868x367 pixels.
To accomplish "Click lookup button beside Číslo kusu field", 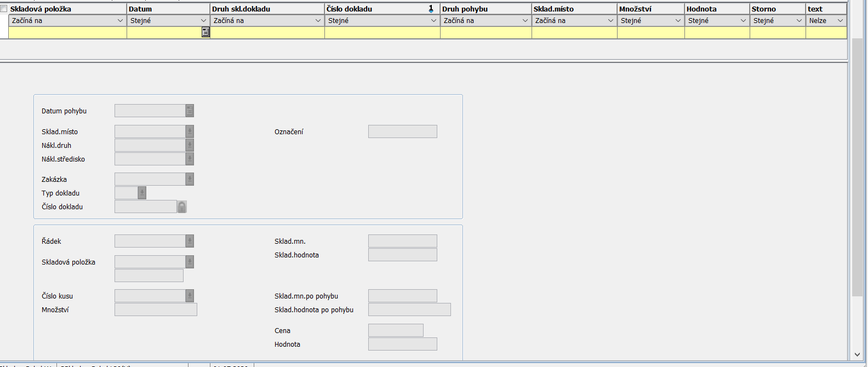I will (190, 296).
